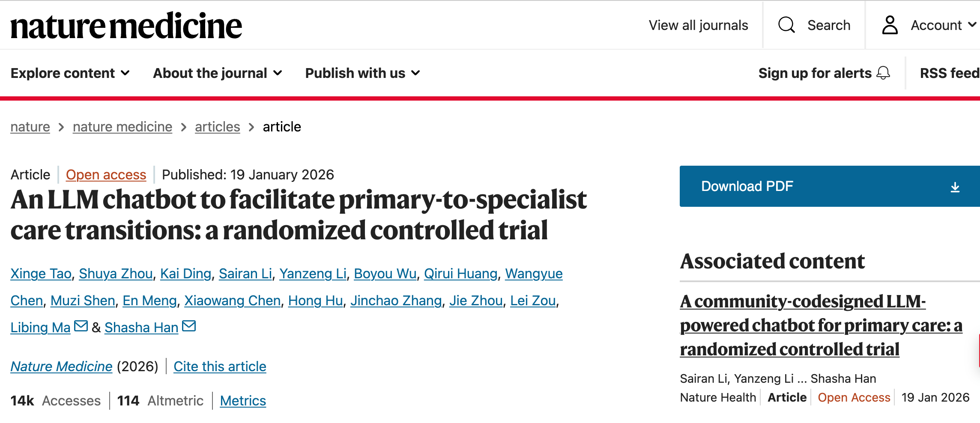This screenshot has height=423, width=980.
Task: Click the alerts bell icon
Action: (883, 73)
